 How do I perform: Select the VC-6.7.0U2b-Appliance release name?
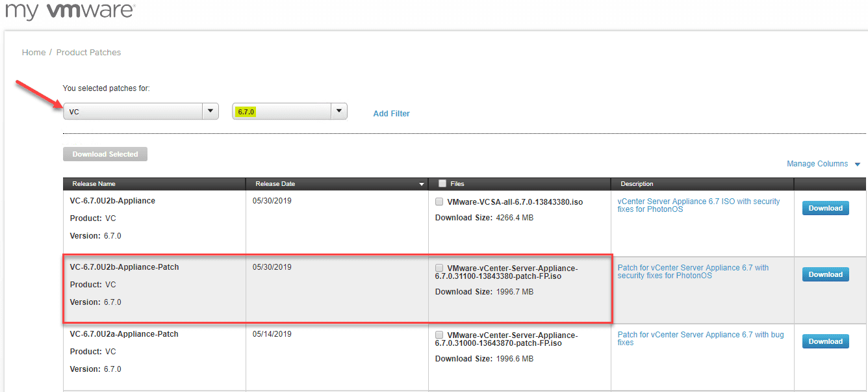[x=112, y=201]
